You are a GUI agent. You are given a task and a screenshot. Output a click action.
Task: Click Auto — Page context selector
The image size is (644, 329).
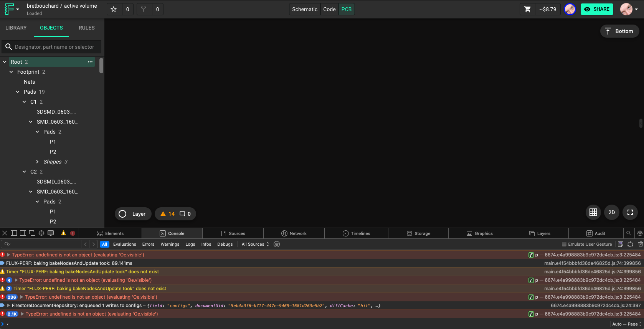pos(627,324)
